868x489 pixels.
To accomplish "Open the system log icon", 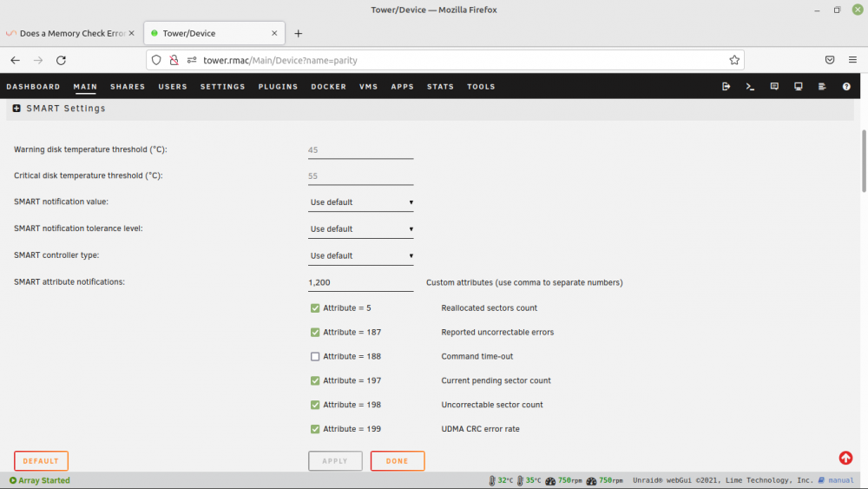I will point(822,86).
